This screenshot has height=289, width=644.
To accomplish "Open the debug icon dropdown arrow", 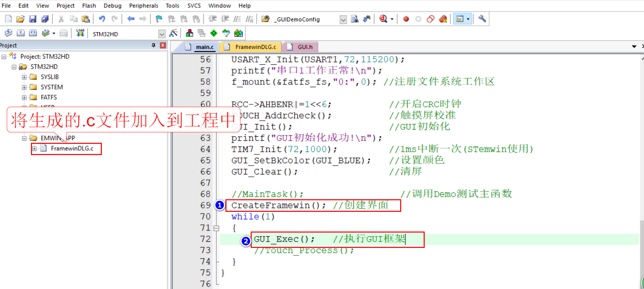I will [x=392, y=19].
